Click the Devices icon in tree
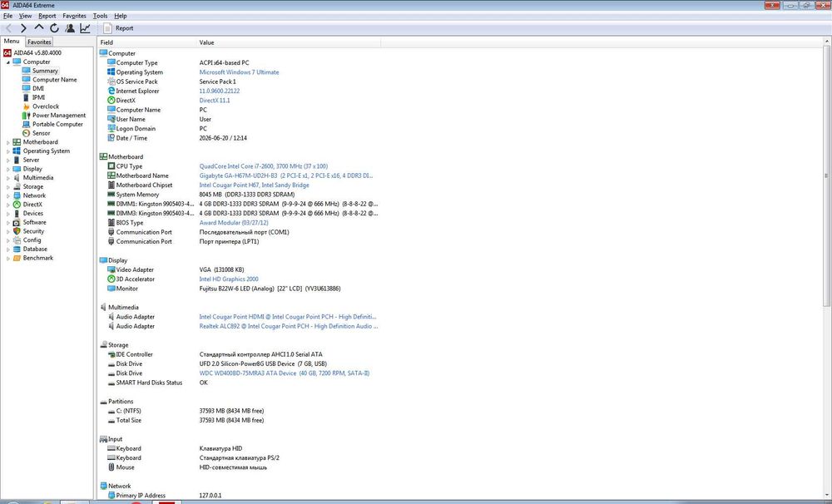Viewport: 832px width, 504px height. pyautogui.click(x=17, y=213)
